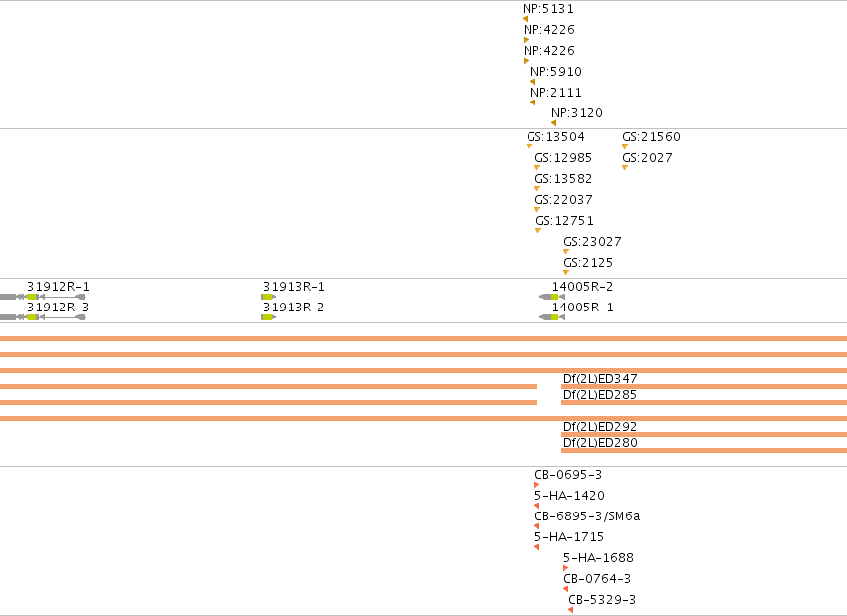847x616 pixels.
Task: Open the NP:5910 label
Action: coord(555,72)
